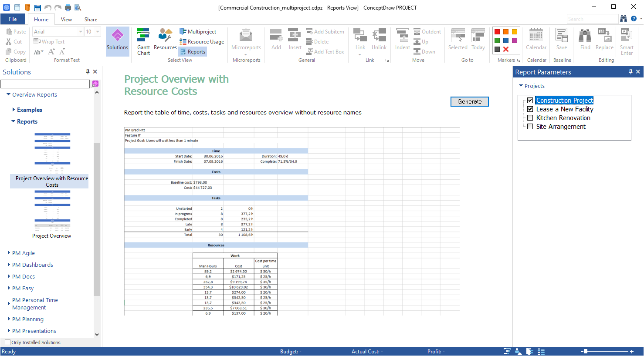The height and width of the screenshot is (356, 644).
Task: Switch to the Resources view
Action: point(165,40)
